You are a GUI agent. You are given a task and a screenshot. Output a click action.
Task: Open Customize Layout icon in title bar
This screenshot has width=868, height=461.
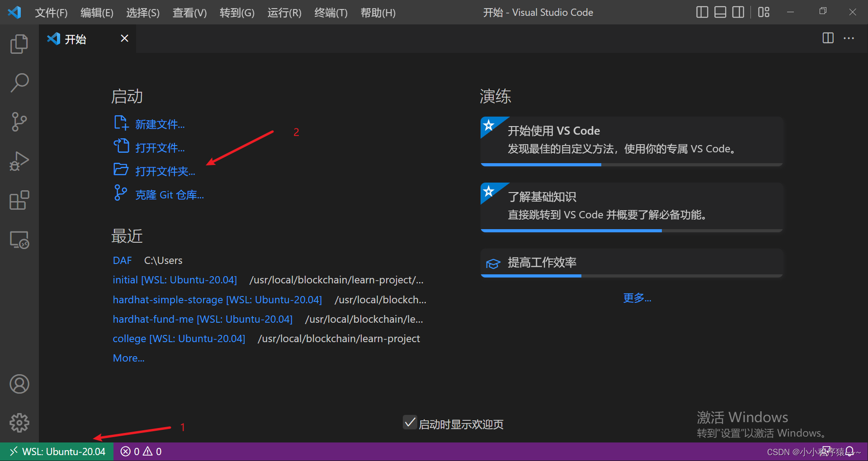764,12
